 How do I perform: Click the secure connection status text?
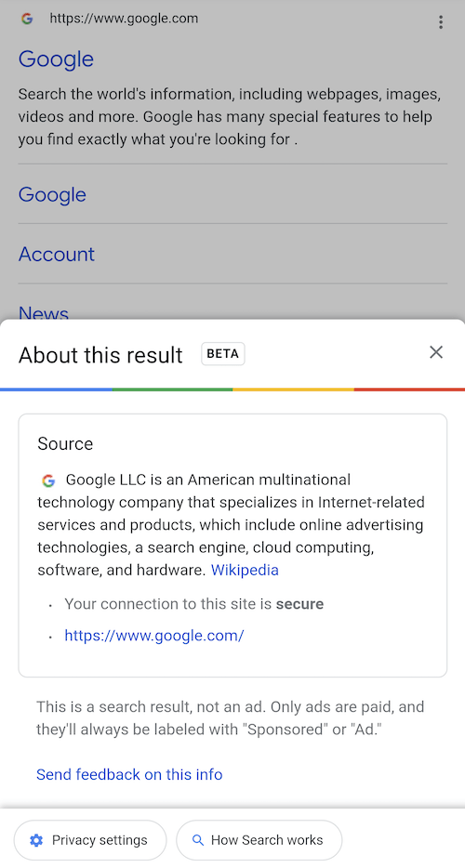click(x=194, y=604)
